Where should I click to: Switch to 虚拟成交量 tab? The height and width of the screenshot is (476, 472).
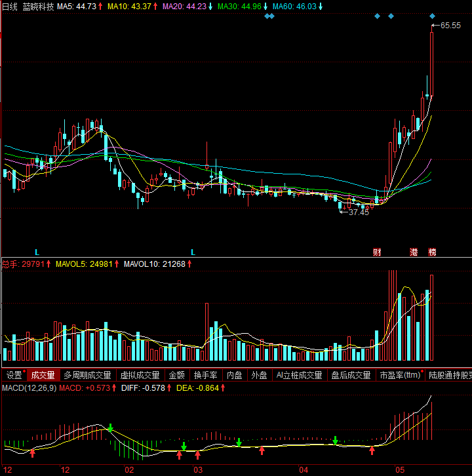coord(140,376)
